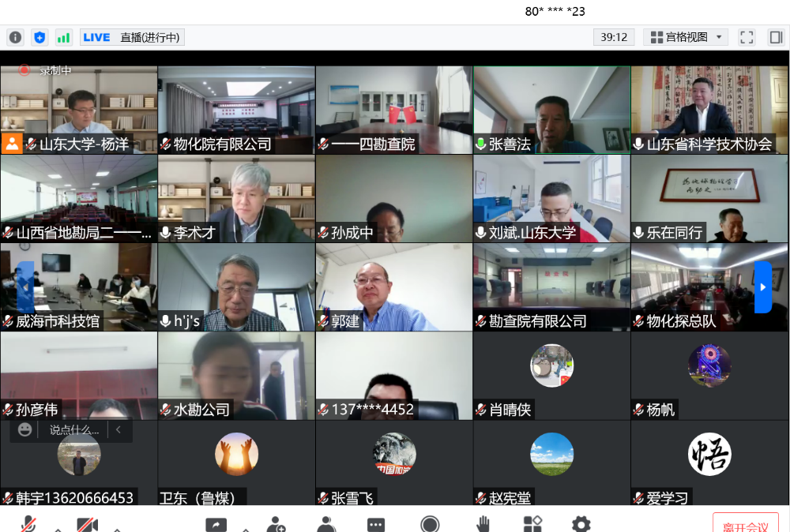Screen dimensions: 790x532
Task: Expand audio options arrow beside microphone
Action: click(x=58, y=529)
